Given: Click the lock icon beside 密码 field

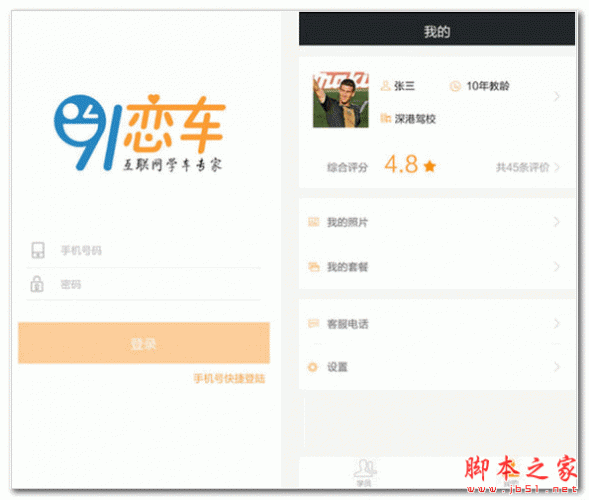Looking at the screenshot, I should (x=37, y=284).
